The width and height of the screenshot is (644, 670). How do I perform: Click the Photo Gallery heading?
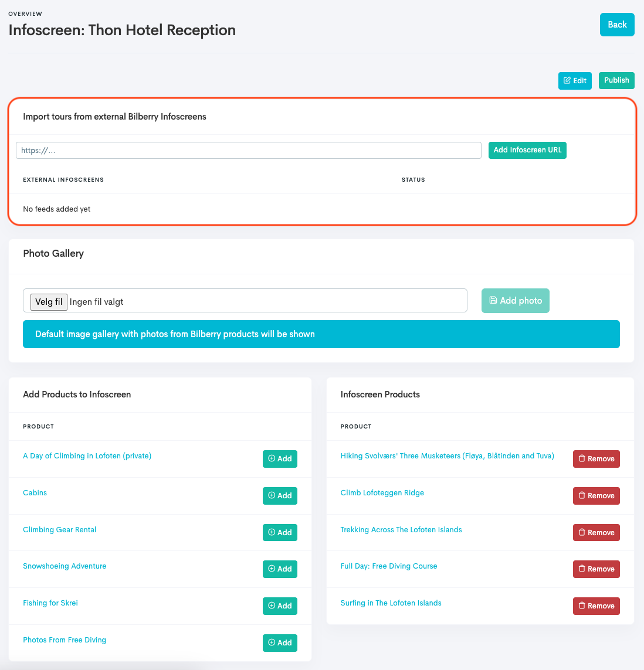(53, 253)
